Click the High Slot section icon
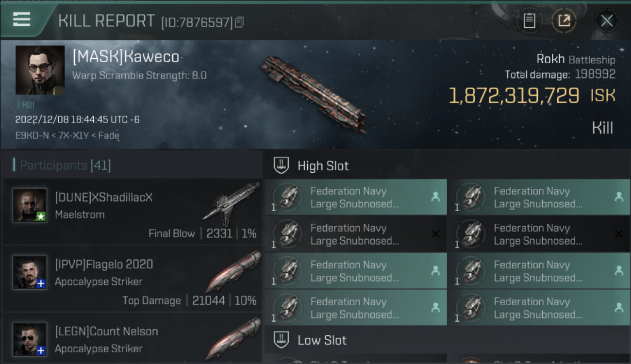 [282, 165]
